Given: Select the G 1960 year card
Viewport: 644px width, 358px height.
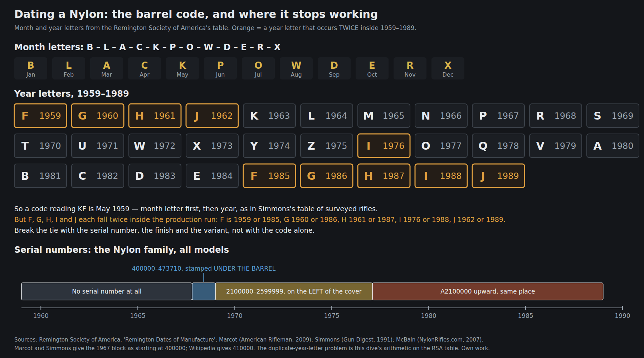Looking at the screenshot, I should (98, 116).
